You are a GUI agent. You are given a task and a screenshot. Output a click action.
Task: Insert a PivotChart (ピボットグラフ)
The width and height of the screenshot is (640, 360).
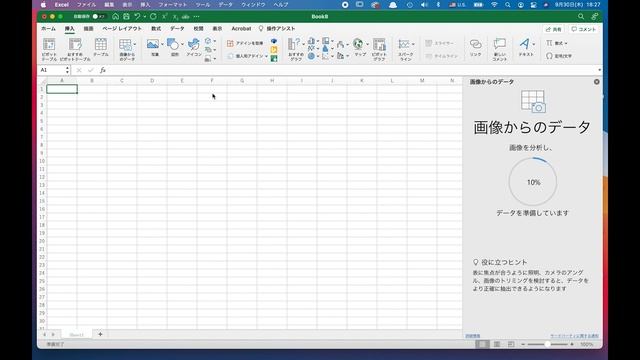click(x=379, y=49)
